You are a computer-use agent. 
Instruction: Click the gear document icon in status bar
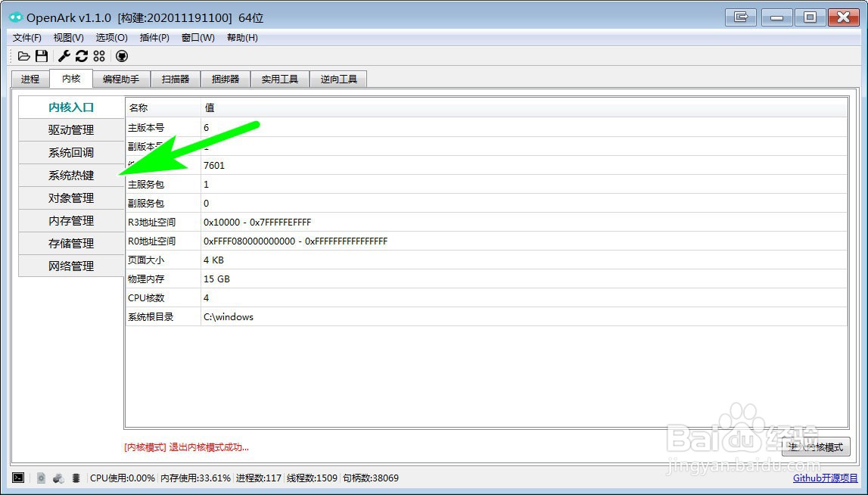tap(41, 478)
